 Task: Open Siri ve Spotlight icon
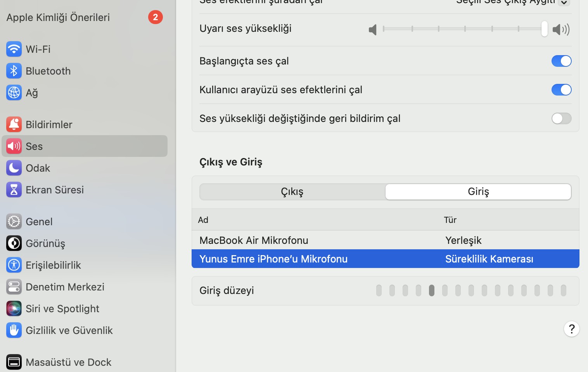(x=14, y=308)
